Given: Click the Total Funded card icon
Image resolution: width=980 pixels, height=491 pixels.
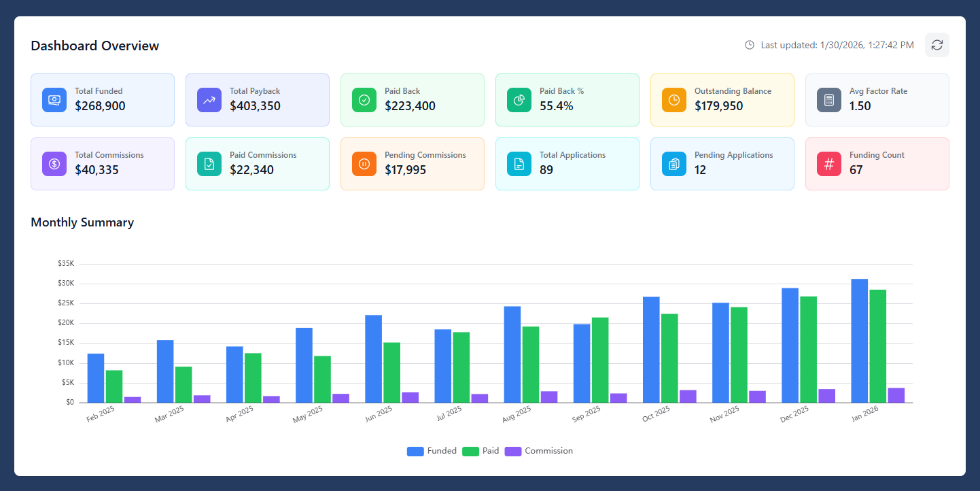Looking at the screenshot, I should click(54, 99).
